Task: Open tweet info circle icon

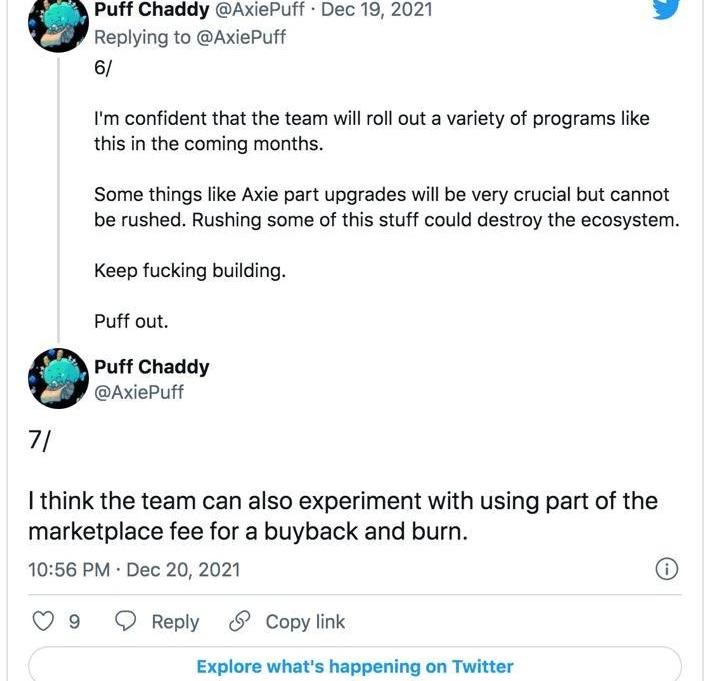Action: [667, 569]
